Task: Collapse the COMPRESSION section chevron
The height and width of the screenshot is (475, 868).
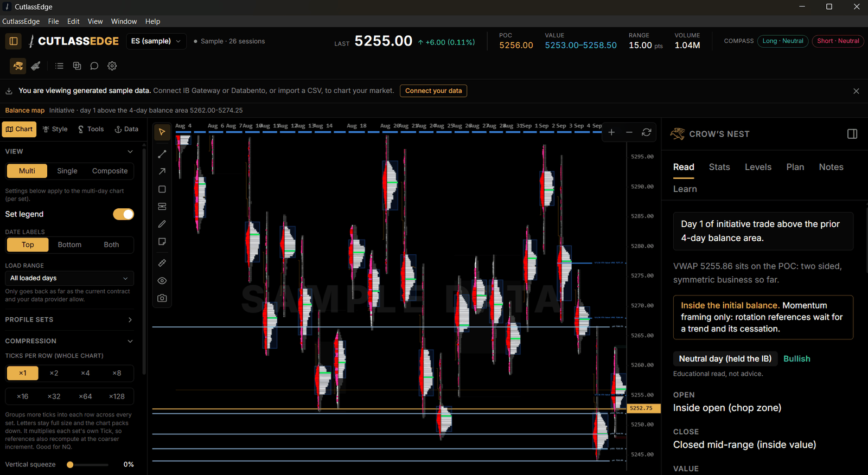Action: point(130,341)
